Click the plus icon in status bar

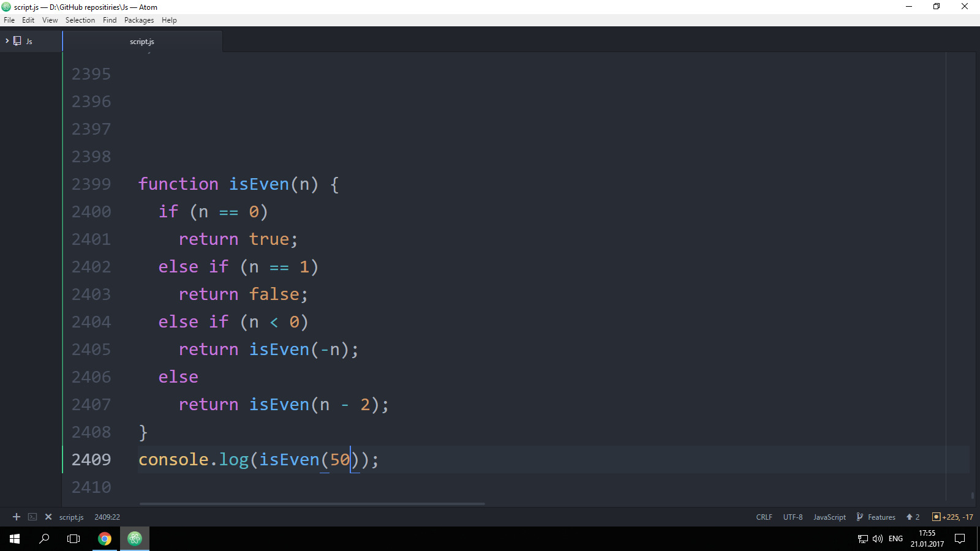coord(17,517)
